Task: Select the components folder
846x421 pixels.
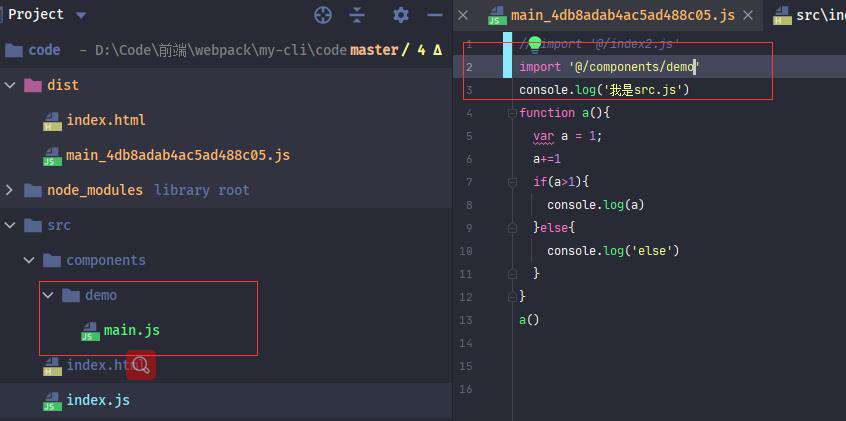Action: pyautogui.click(x=106, y=260)
